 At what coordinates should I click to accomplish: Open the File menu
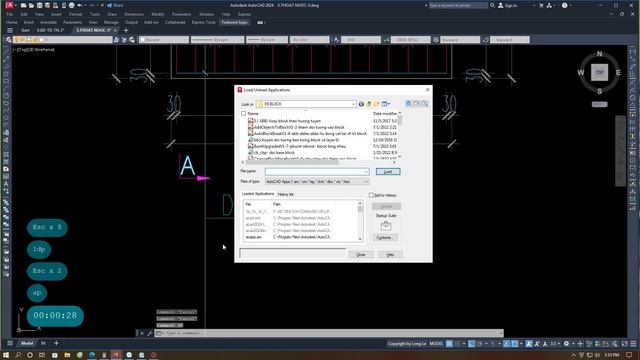pos(9,14)
